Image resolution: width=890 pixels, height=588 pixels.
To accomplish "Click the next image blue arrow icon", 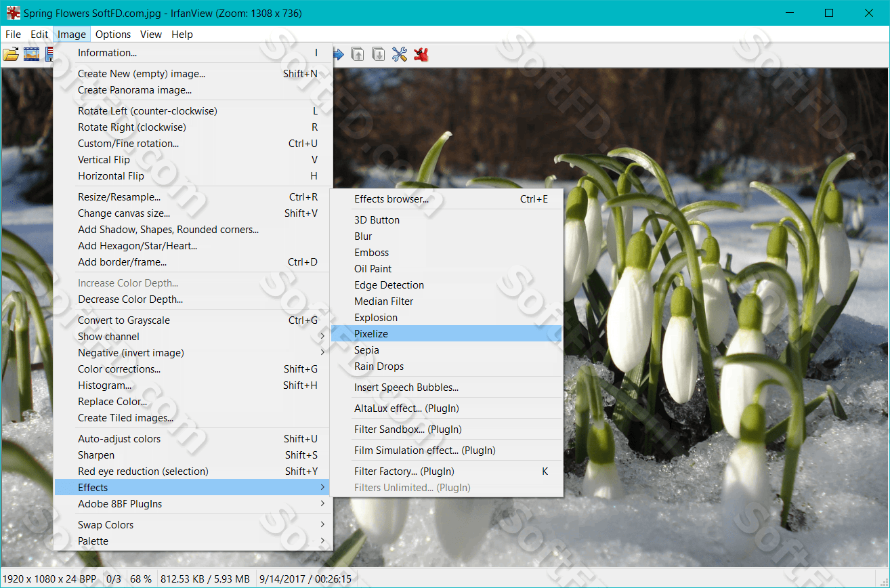I will [337, 54].
